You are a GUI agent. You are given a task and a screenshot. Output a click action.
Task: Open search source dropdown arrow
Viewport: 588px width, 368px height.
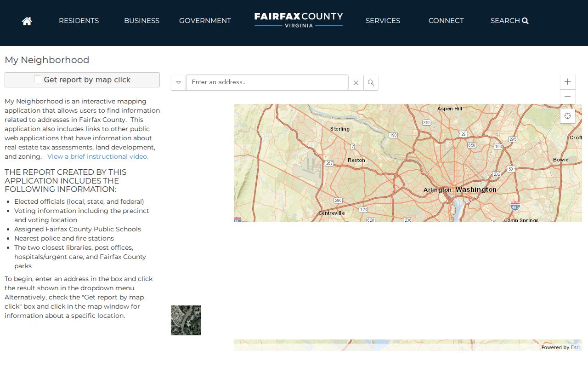pyautogui.click(x=179, y=83)
